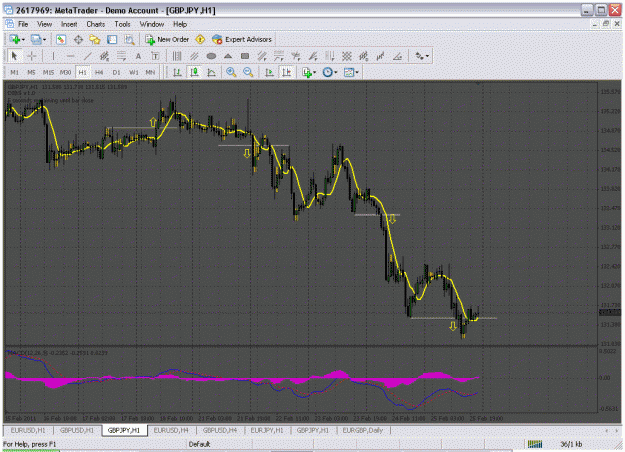Viewport: 625px width, 452px height.
Task: Switch to the EURUSD,H1 chart tab
Action: click(x=28, y=430)
